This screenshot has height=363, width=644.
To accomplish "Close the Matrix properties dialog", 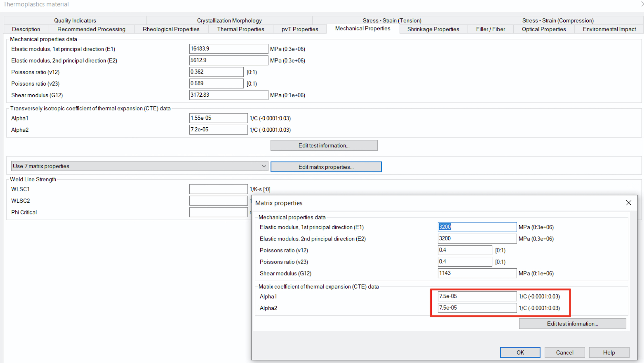I will pos(628,203).
